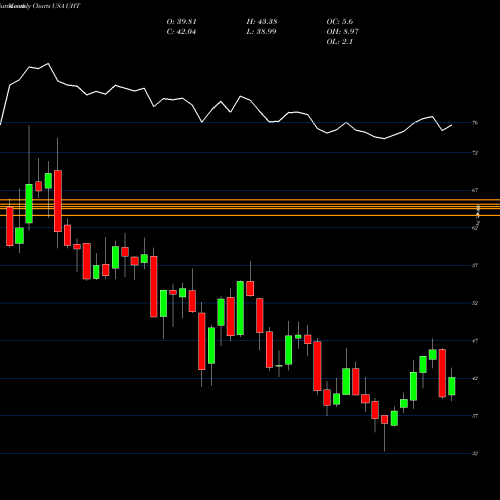Click the price axis label '52'
The image size is (500, 500).
475,303
